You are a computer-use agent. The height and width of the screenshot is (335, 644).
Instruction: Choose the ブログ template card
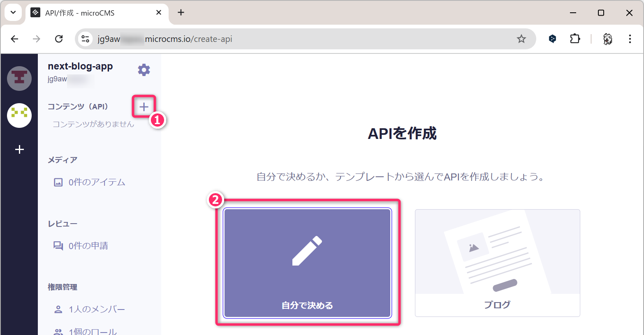pos(497,263)
